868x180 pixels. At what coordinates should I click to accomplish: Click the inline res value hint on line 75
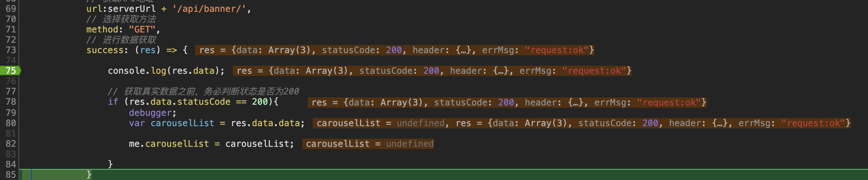coord(432,70)
